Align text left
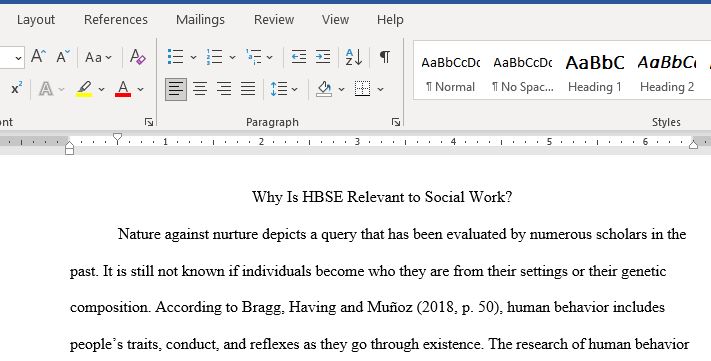The image size is (711, 361). pyautogui.click(x=176, y=88)
